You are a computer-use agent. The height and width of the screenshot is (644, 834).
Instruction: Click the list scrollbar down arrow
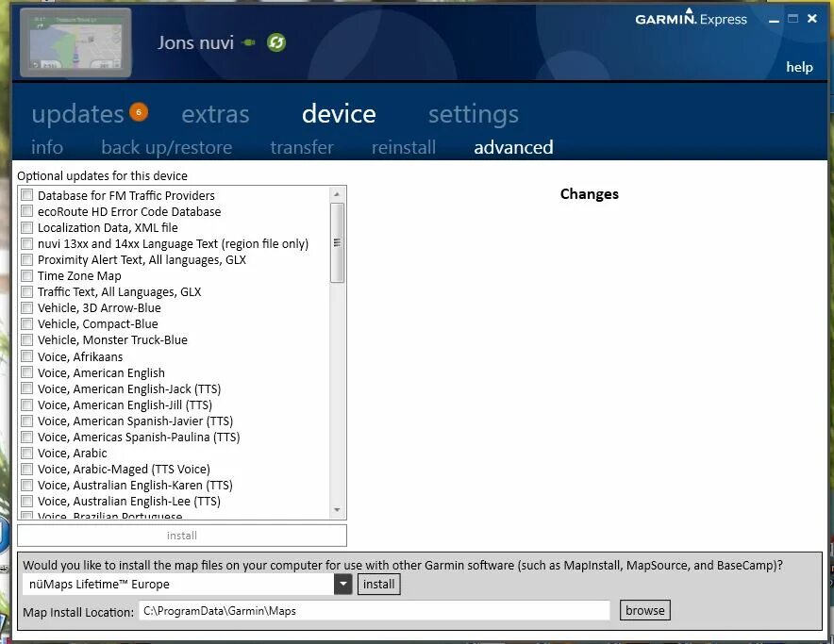[337, 510]
